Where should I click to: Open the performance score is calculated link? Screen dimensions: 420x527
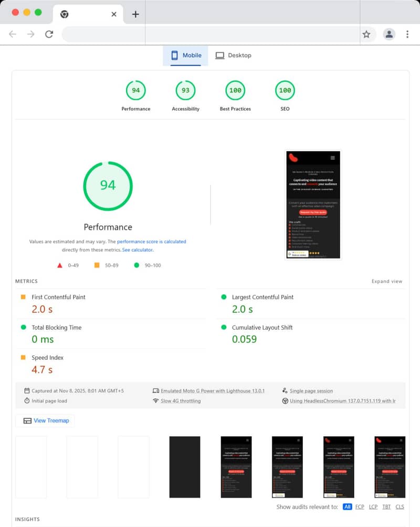(x=151, y=241)
